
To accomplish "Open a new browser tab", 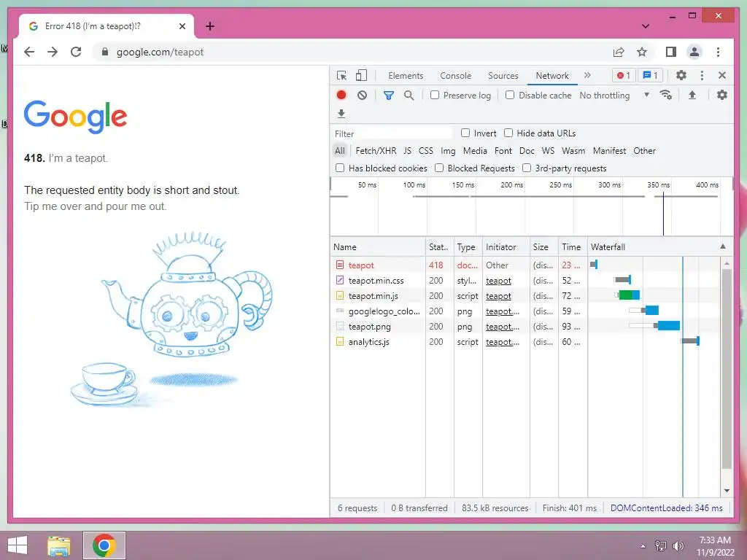I will [x=210, y=26].
